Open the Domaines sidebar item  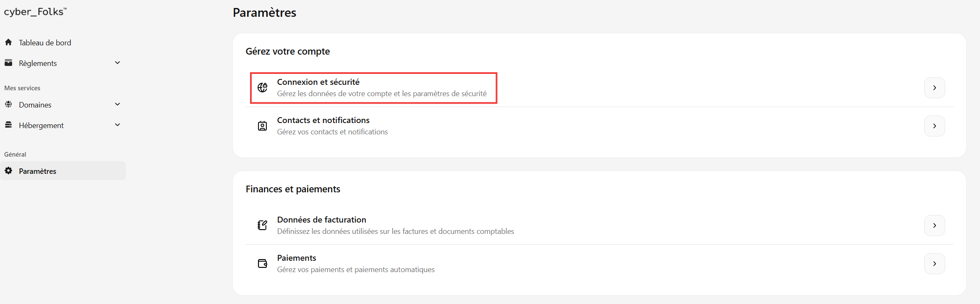click(x=63, y=105)
